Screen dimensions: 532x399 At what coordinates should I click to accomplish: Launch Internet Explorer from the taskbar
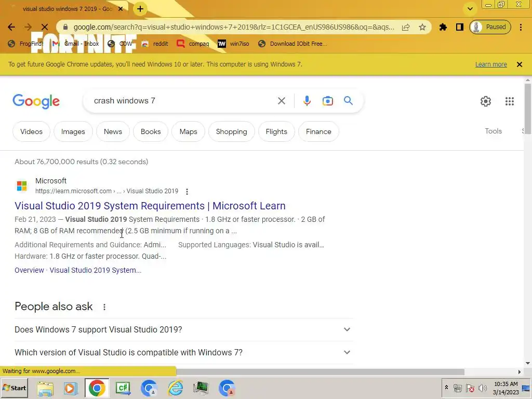pyautogui.click(x=176, y=388)
